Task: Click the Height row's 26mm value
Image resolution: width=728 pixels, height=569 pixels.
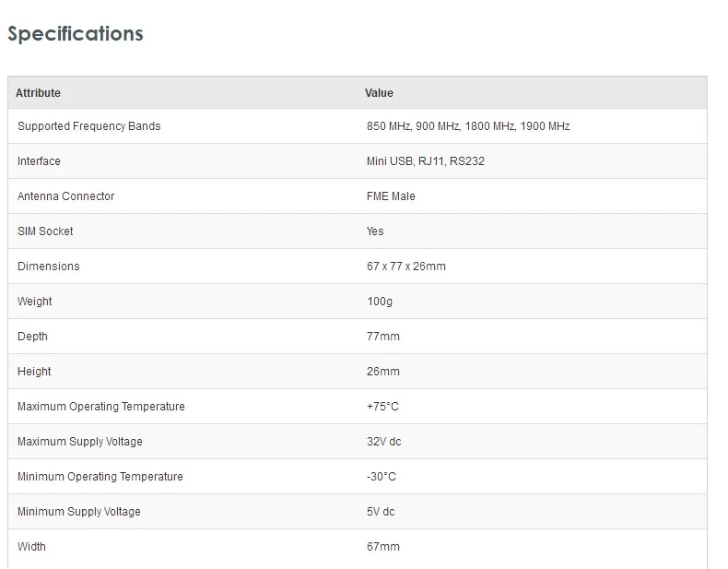Action: click(x=383, y=372)
